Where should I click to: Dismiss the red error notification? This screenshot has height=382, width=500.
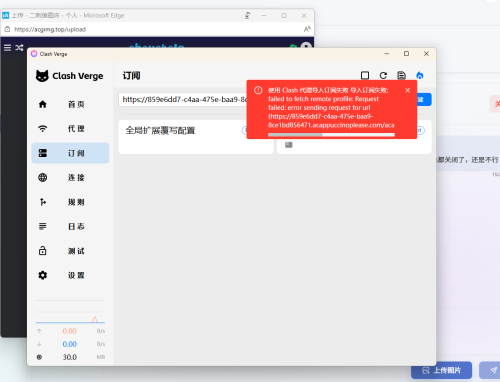click(408, 90)
